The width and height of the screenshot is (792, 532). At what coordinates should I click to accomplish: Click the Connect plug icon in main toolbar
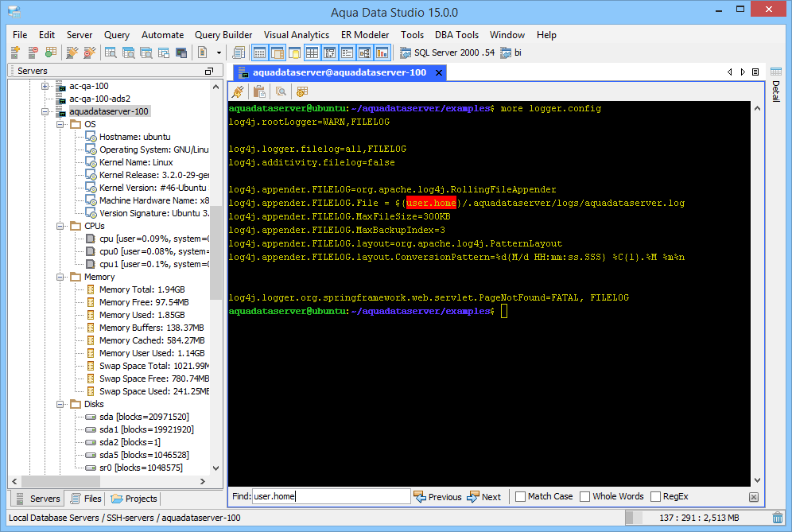(72, 52)
